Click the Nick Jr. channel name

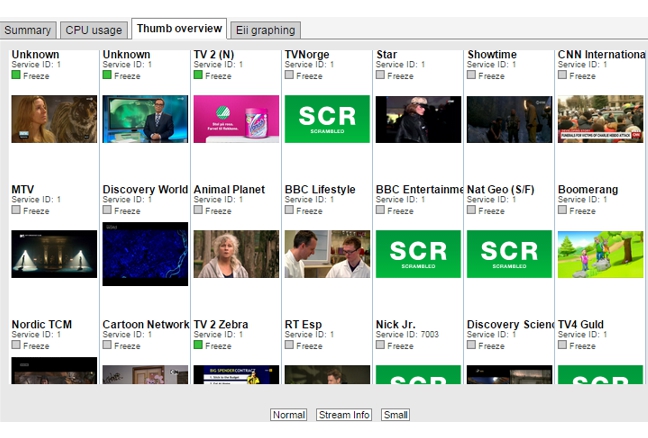point(395,324)
